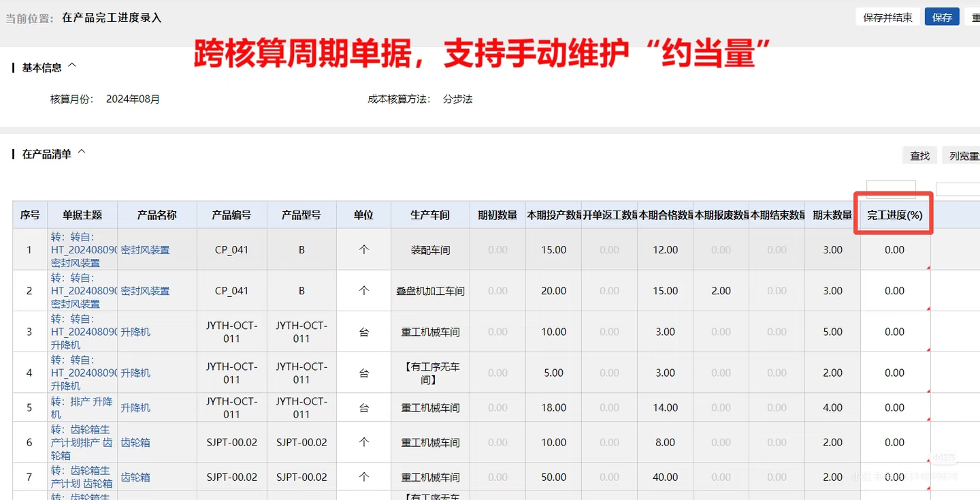Edit the 完工进度 cell in row 5
This screenshot has height=500, width=980.
pyautogui.click(x=895, y=407)
